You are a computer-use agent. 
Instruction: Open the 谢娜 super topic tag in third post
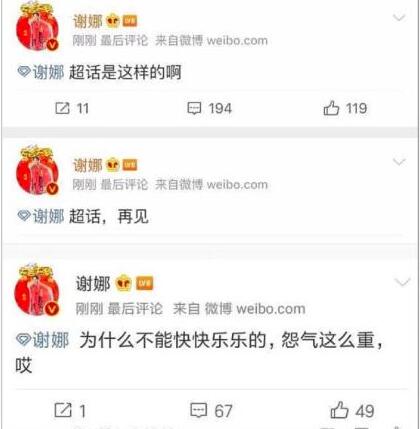click(x=43, y=340)
